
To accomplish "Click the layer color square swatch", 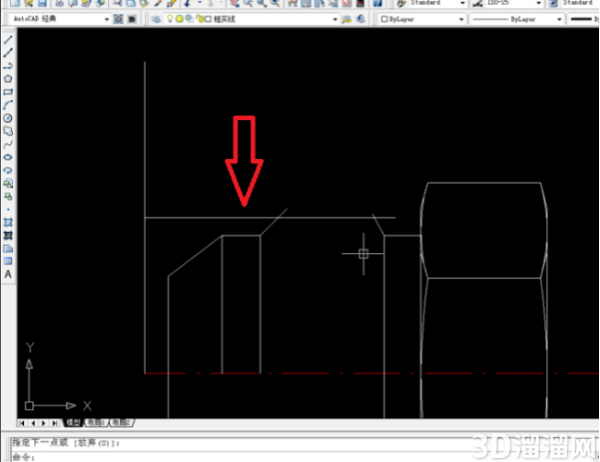I will coord(208,19).
